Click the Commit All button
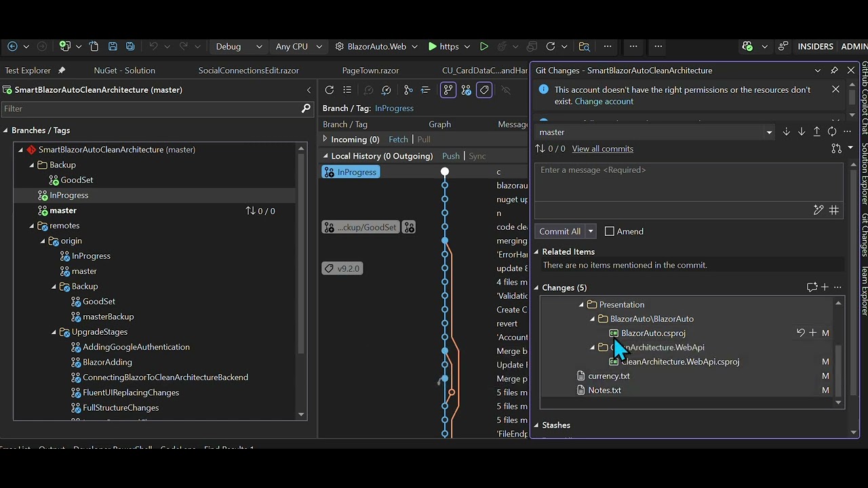868x488 pixels. point(560,231)
